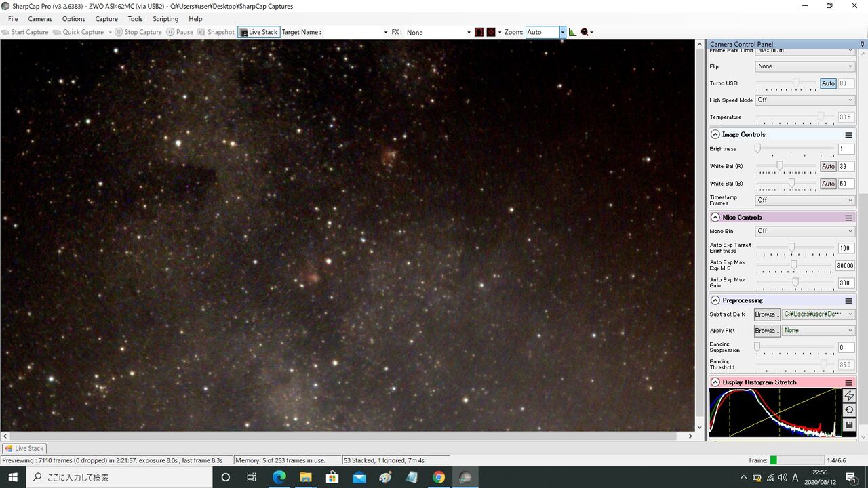Image resolution: width=868 pixels, height=488 pixels.
Task: Open Microsoft Edge from the taskbar
Action: (x=279, y=477)
